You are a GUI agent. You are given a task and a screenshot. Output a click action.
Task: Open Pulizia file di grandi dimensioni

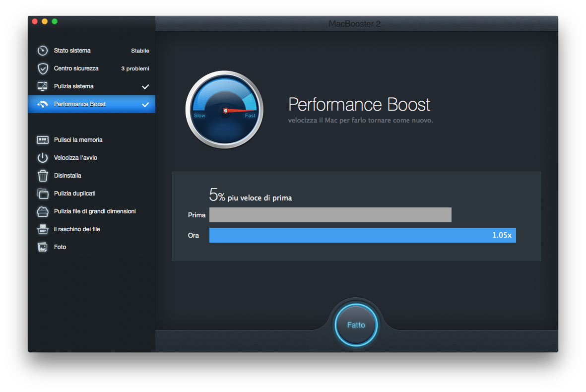pyautogui.click(x=92, y=211)
